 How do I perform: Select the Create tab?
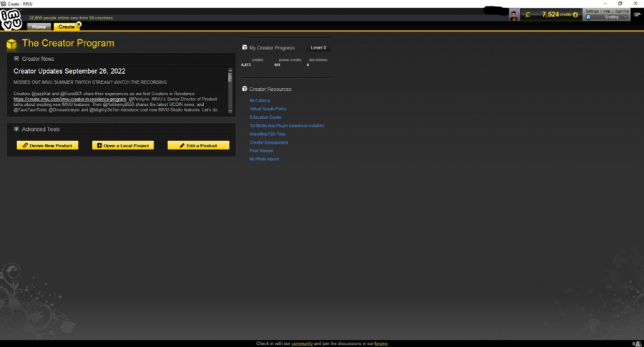click(x=66, y=26)
